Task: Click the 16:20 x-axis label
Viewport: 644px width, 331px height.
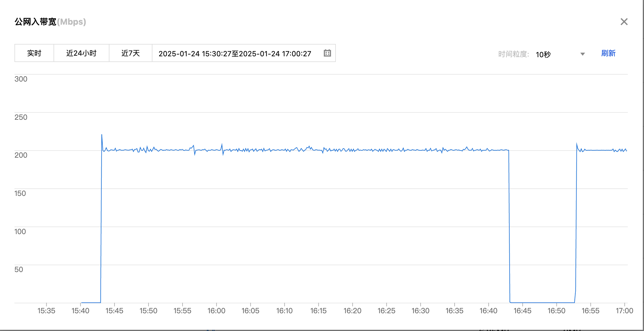Action: (x=352, y=311)
